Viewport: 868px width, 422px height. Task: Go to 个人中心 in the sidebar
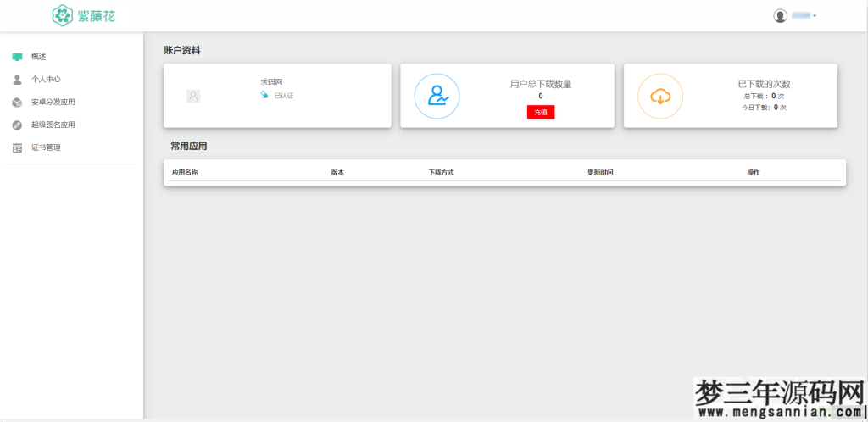point(46,80)
